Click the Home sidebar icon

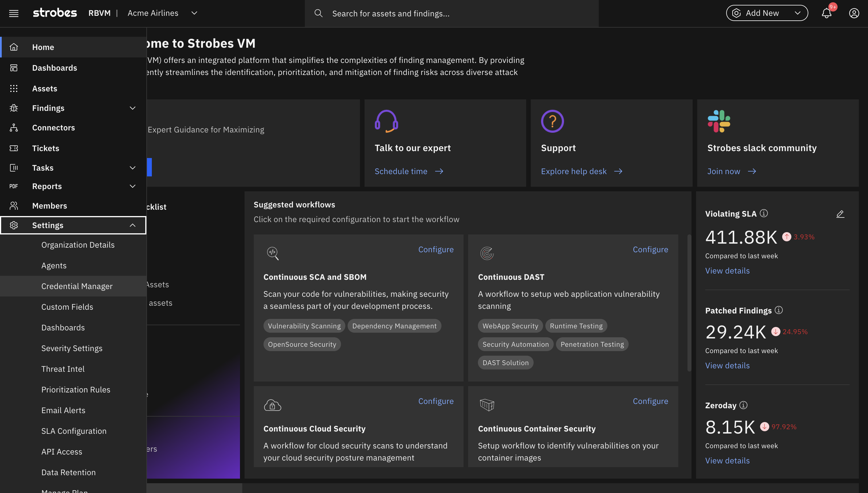[14, 47]
